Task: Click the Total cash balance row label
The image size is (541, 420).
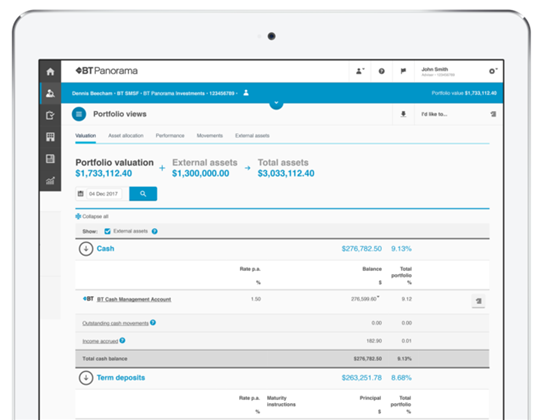Action: [x=105, y=359]
